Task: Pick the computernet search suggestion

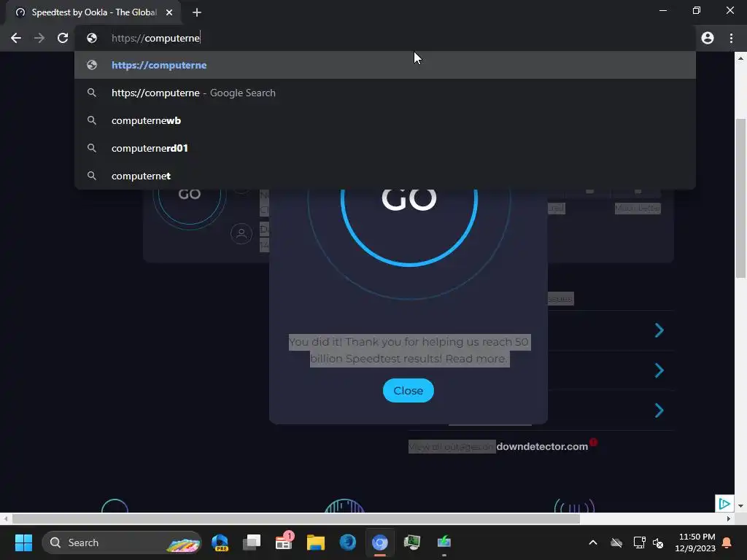Action: (385, 176)
